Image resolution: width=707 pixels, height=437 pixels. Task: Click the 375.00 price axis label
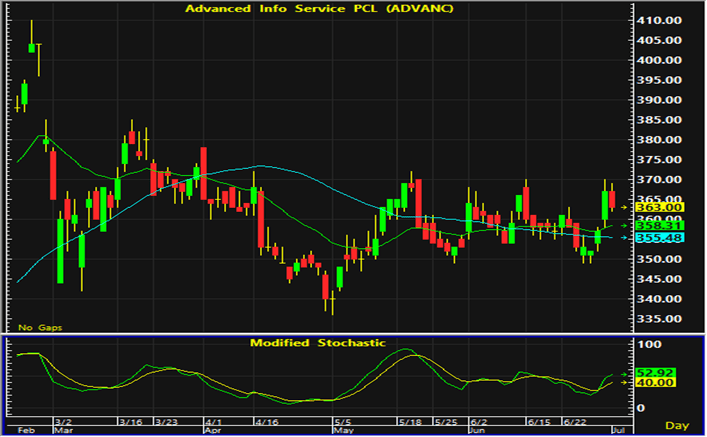tap(659, 160)
